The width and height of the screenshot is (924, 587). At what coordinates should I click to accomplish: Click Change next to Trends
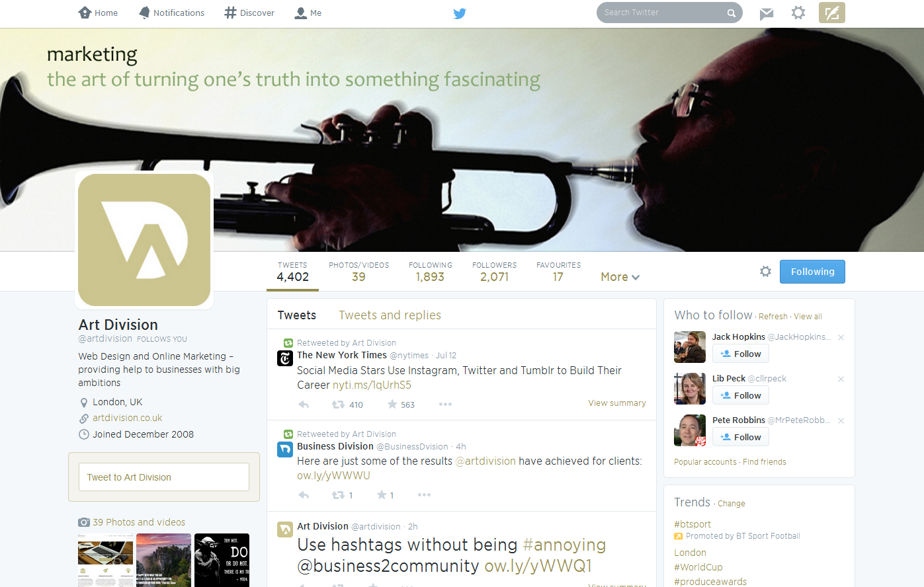732,504
